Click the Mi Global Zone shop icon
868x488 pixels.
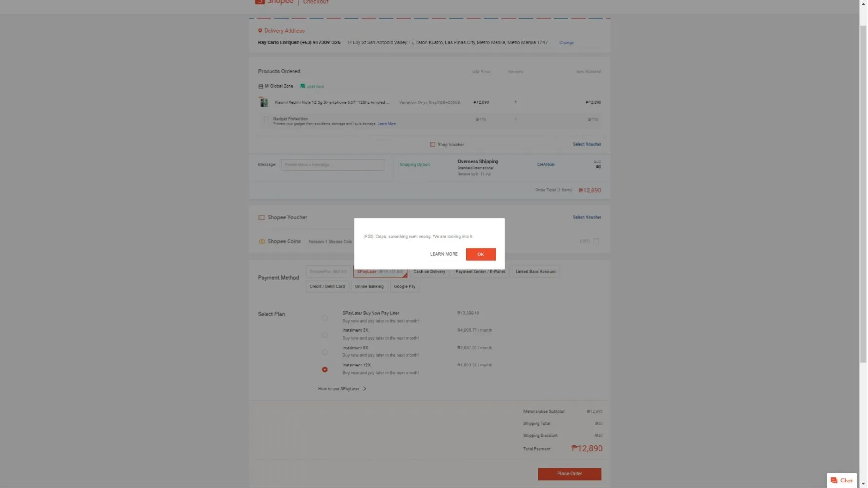[x=261, y=86]
